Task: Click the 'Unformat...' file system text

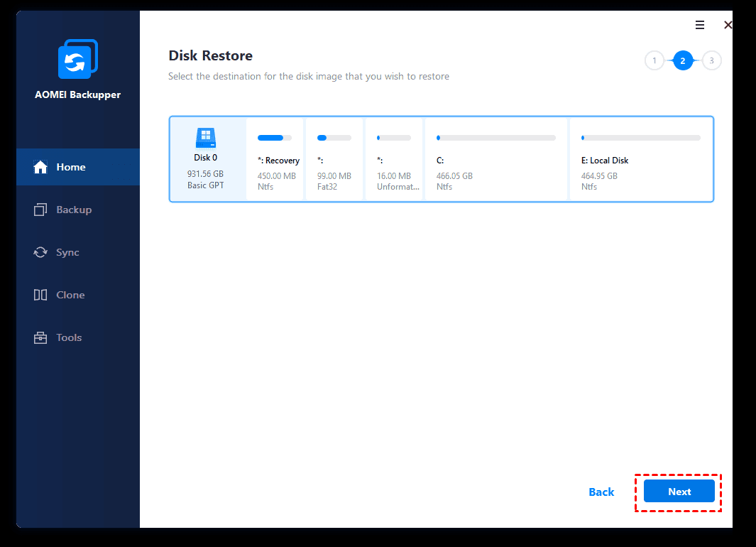Action: pos(398,187)
